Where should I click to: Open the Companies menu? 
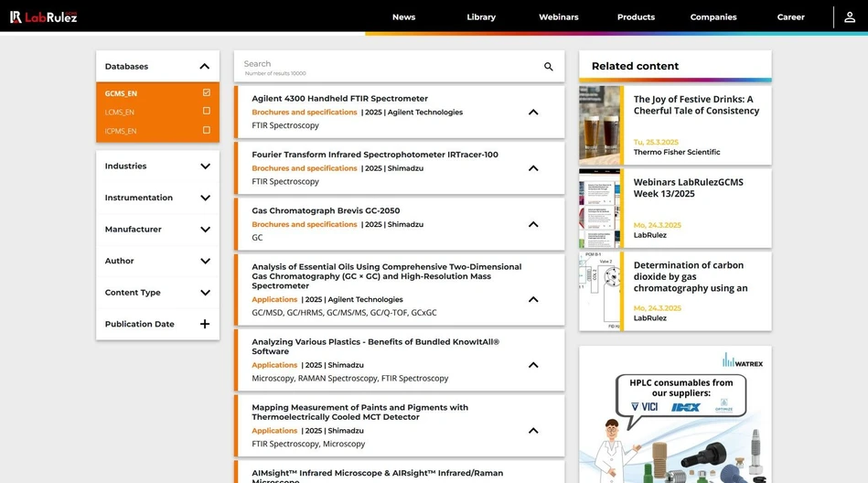click(x=713, y=17)
